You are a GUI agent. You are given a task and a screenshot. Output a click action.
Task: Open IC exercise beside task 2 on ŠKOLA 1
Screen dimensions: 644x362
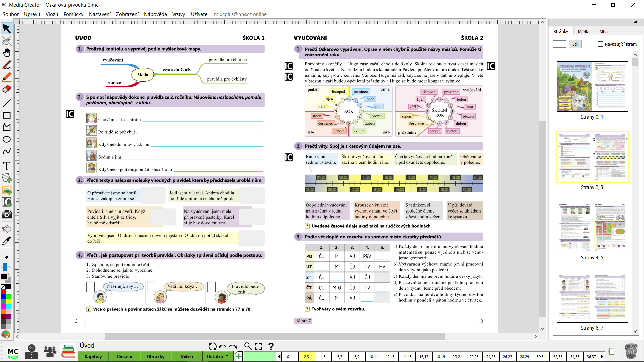pyautogui.click(x=70, y=114)
